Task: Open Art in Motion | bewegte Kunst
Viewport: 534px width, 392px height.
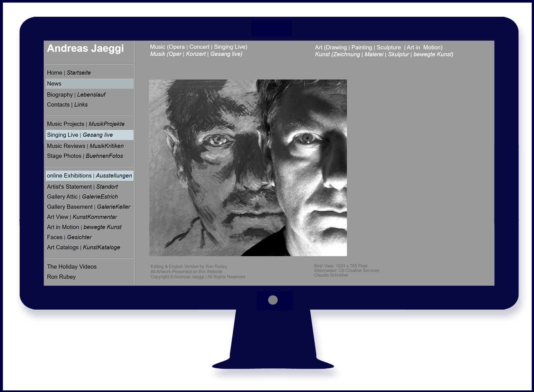Action: [x=84, y=227]
